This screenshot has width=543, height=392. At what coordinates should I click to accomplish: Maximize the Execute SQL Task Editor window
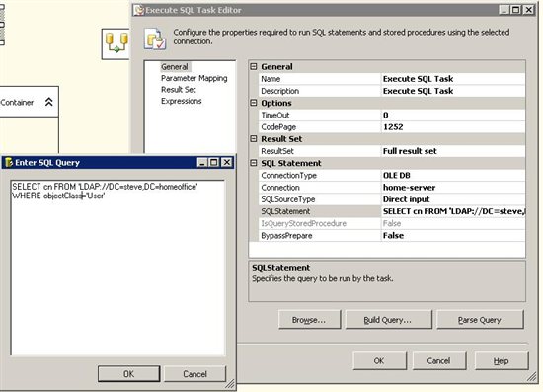click(x=516, y=10)
